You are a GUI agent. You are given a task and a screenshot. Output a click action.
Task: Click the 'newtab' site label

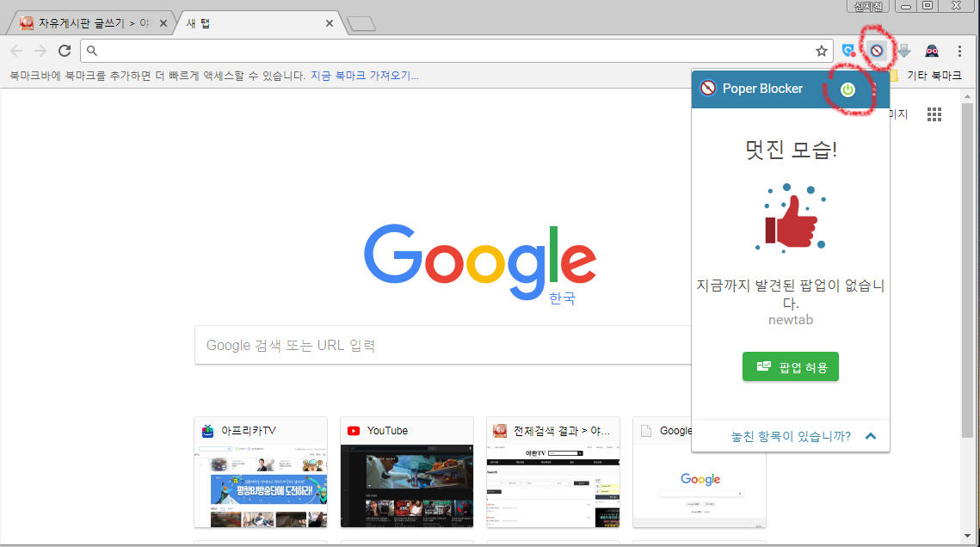point(791,320)
